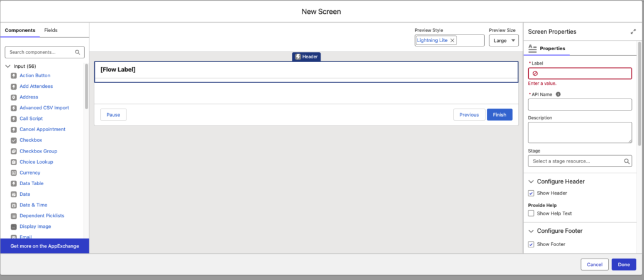Collapse the Configure Header section

(x=531, y=181)
